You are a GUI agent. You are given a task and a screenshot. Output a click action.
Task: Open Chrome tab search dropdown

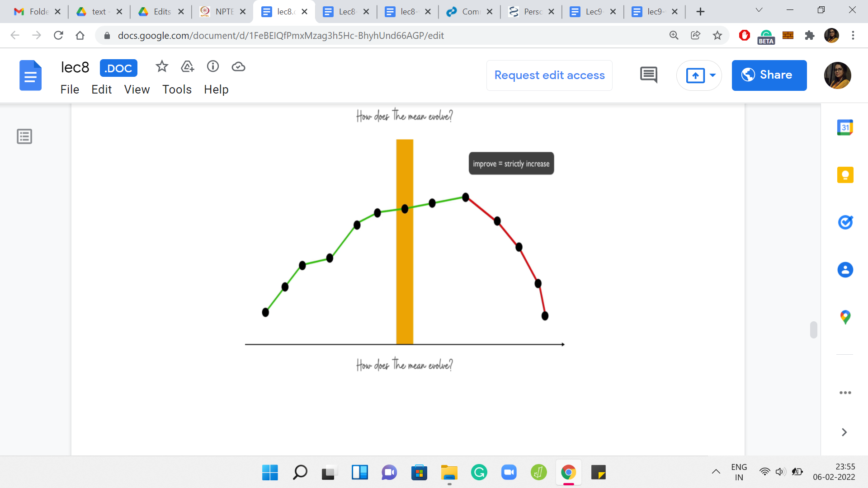coord(759,10)
